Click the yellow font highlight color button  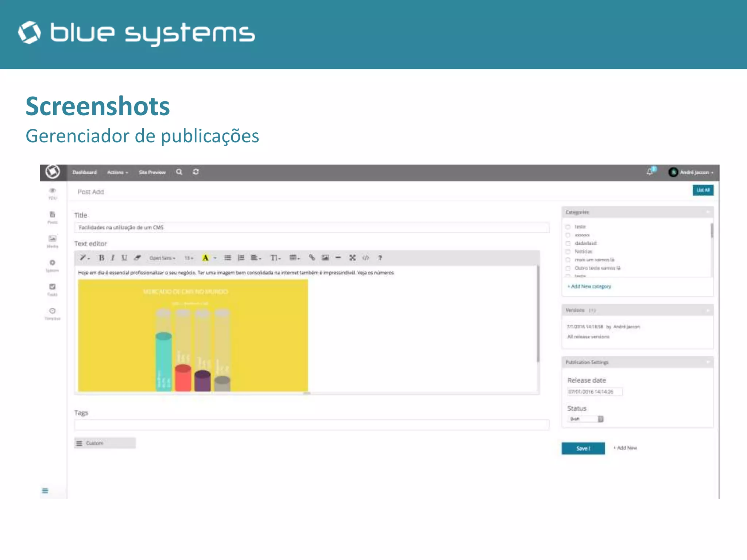click(x=205, y=258)
